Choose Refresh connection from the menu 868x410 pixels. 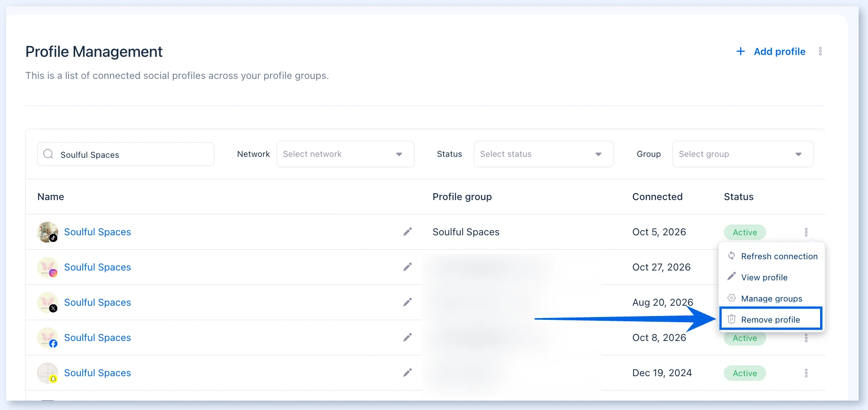(772, 256)
